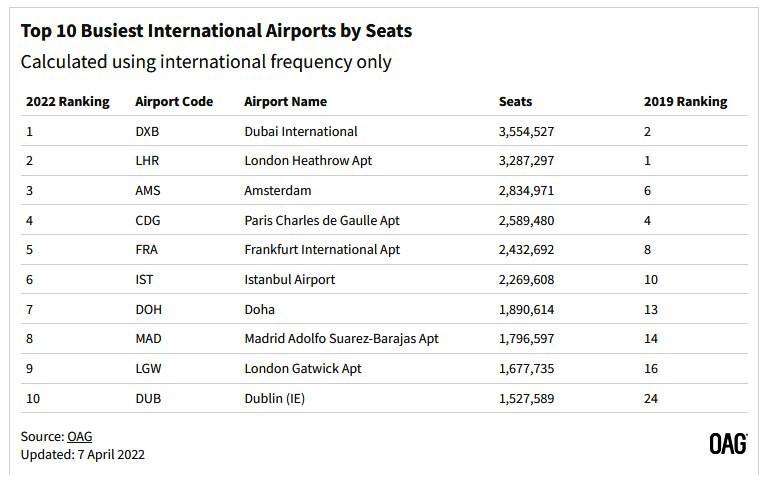Click the Seats column header
Screen dimensions: 767x489
click(x=515, y=102)
